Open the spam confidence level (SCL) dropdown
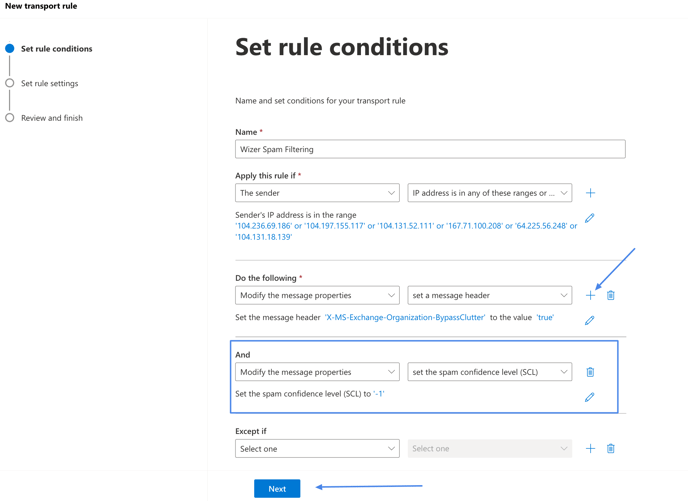 click(x=490, y=372)
